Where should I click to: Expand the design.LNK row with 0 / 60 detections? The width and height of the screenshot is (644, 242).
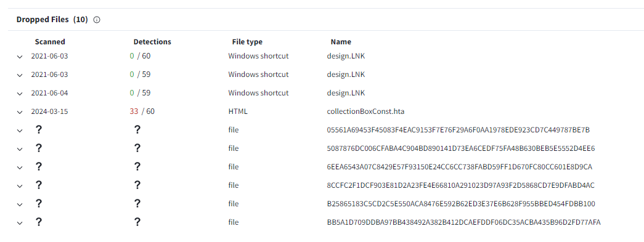(20, 57)
